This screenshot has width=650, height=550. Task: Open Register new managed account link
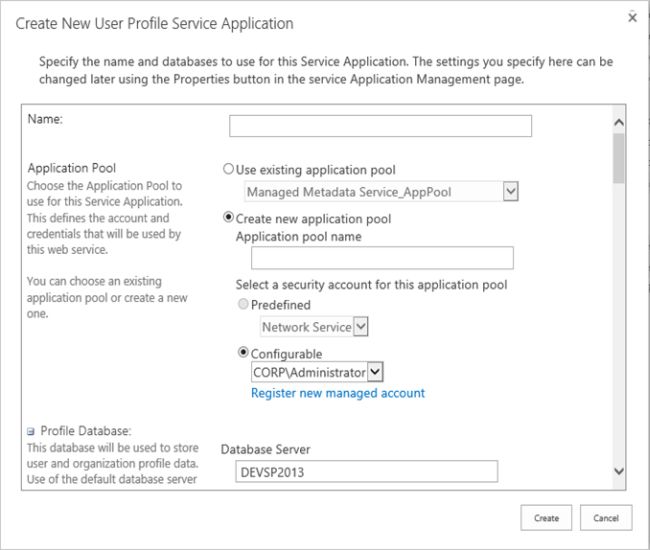click(338, 393)
